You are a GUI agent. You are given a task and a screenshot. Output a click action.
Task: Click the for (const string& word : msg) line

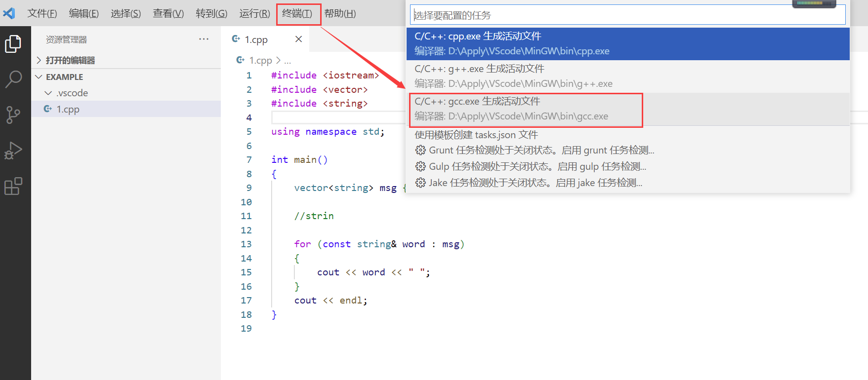pos(379,244)
